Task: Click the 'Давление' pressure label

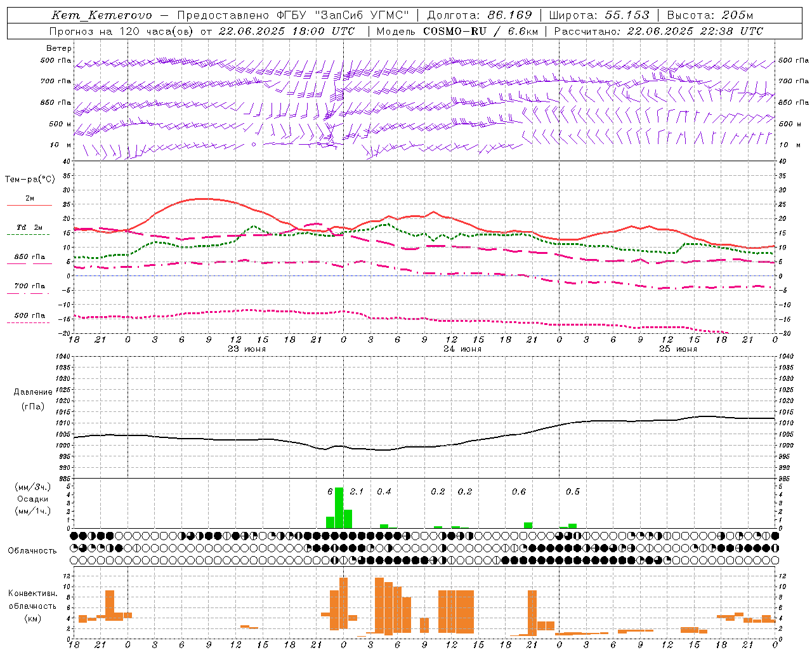Action: [x=33, y=392]
